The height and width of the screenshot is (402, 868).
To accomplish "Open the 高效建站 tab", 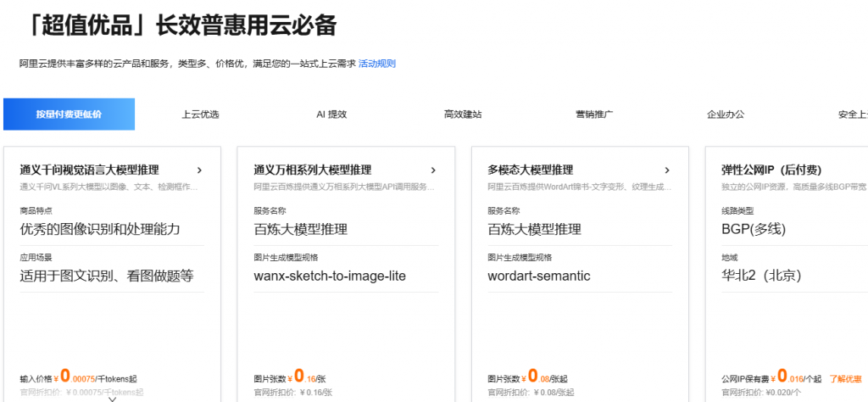I will (463, 114).
